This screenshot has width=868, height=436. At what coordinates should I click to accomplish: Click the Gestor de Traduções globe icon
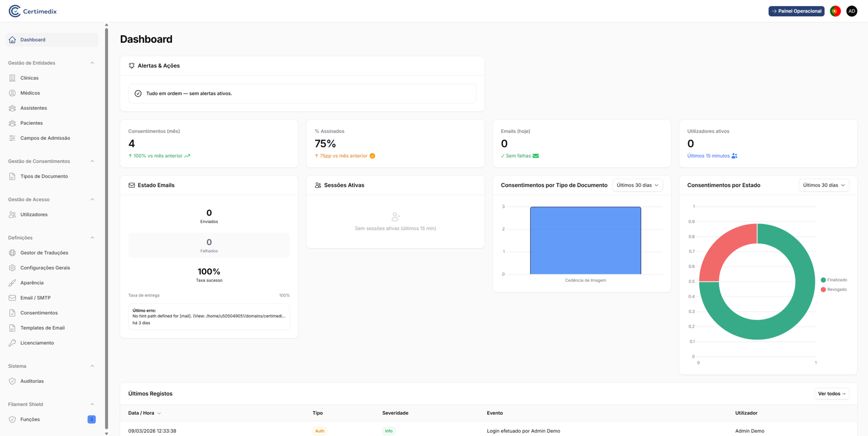click(12, 253)
